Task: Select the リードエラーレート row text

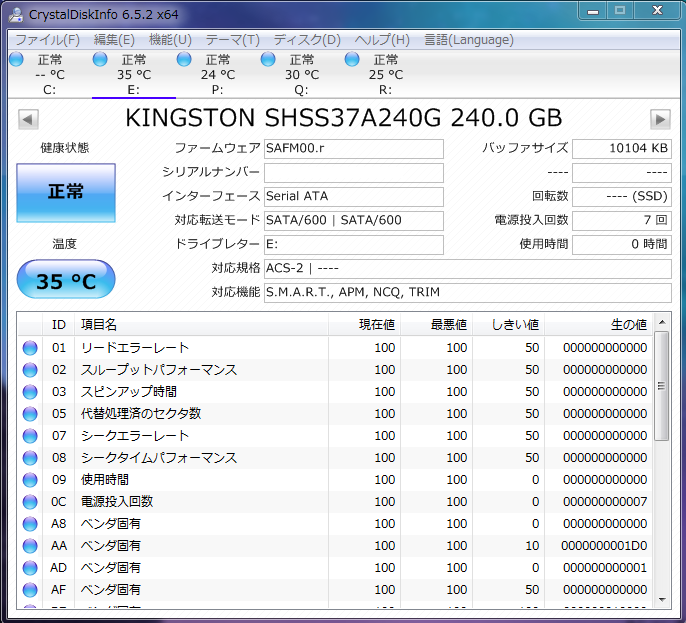Action: (x=135, y=348)
